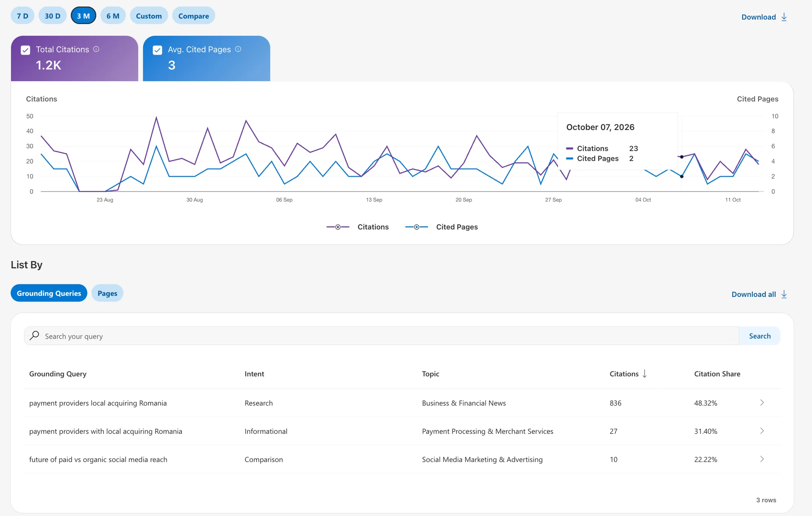Select the 7 D time range
The image size is (812, 516).
[22, 16]
